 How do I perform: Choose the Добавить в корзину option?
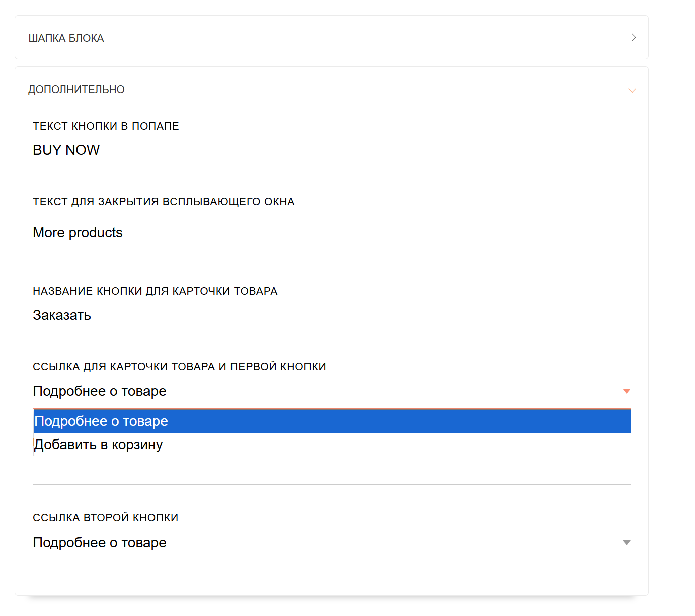99,445
